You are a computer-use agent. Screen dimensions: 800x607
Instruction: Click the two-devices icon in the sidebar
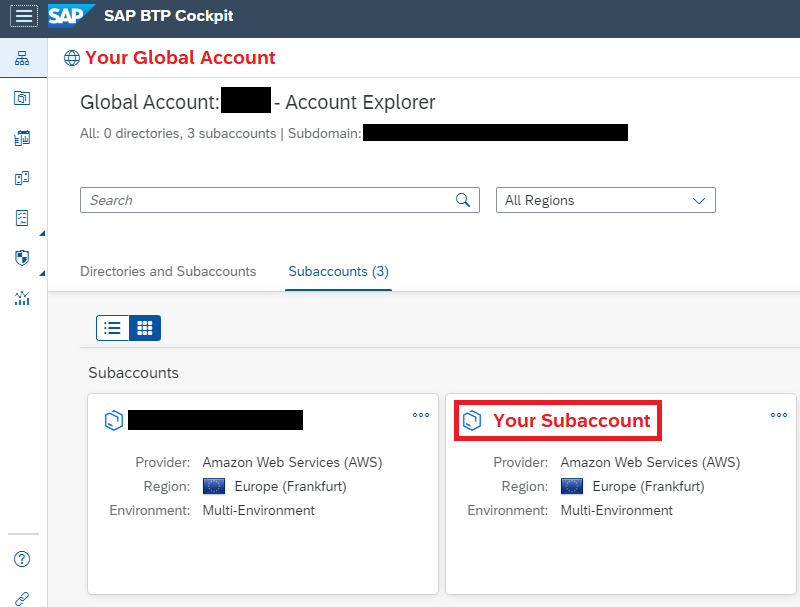tap(22, 178)
